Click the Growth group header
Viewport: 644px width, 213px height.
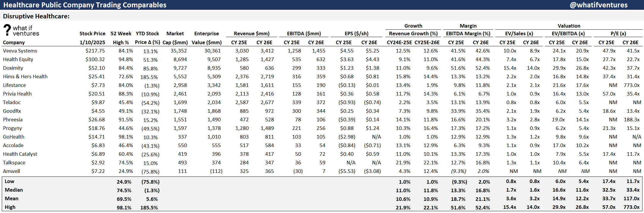pyautogui.click(x=413, y=26)
